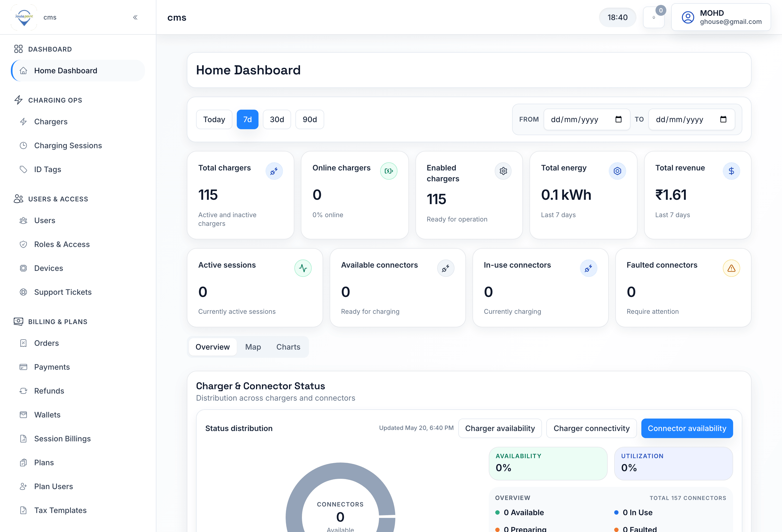Click the Billing & Plans cash icon
The image size is (782, 532).
[18, 321]
